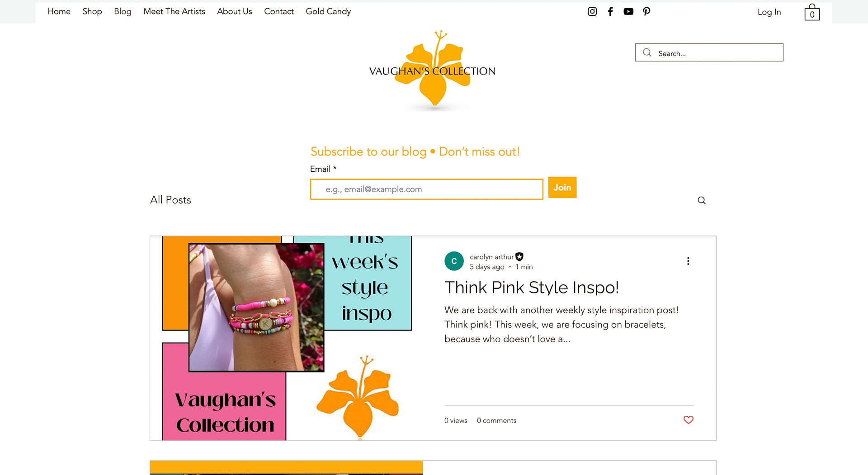Select the Gold Candy menu item

point(328,11)
